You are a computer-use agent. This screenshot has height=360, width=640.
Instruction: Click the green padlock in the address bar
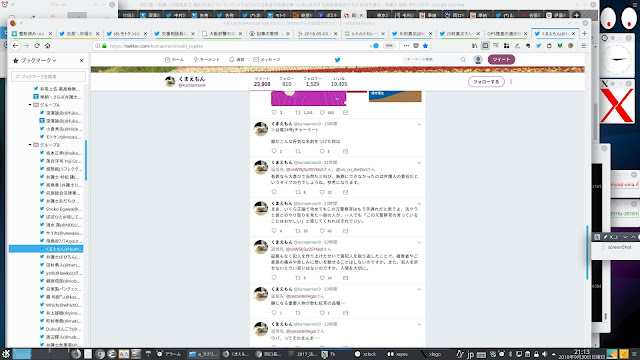point(104,46)
